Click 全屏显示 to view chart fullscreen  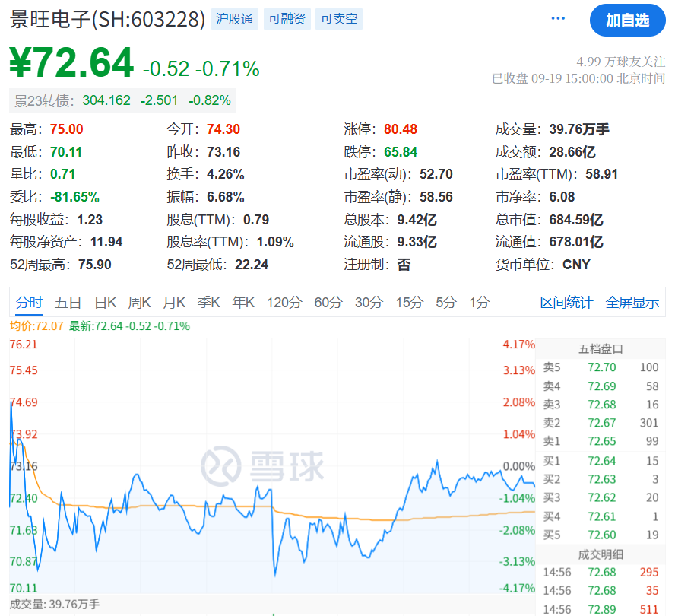[632, 302]
